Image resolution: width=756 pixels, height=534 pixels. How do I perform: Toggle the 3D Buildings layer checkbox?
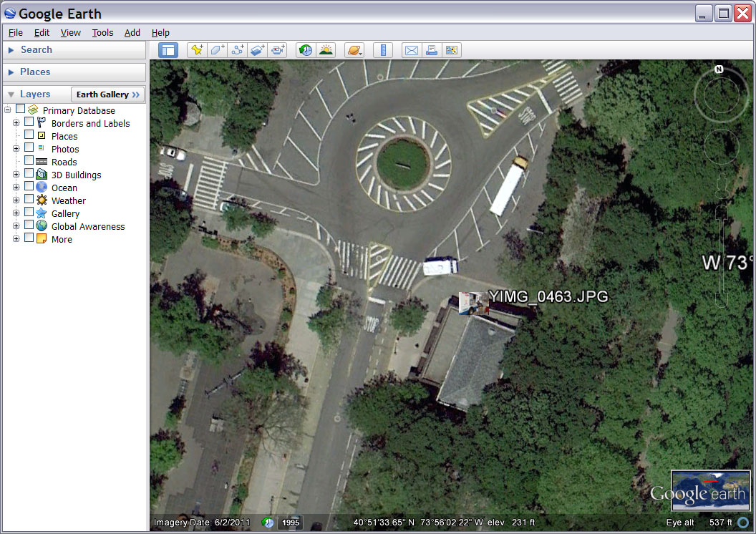pos(29,174)
